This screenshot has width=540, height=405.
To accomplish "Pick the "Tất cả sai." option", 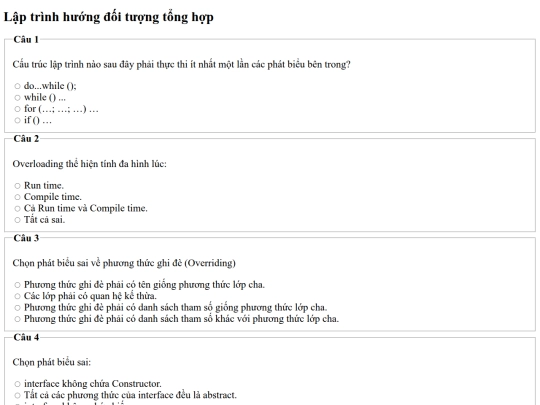I will [18, 220].
